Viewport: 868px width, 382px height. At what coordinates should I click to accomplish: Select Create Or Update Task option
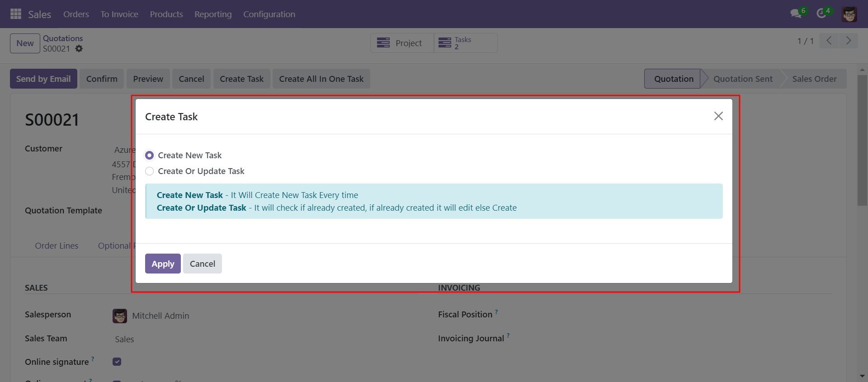click(149, 171)
